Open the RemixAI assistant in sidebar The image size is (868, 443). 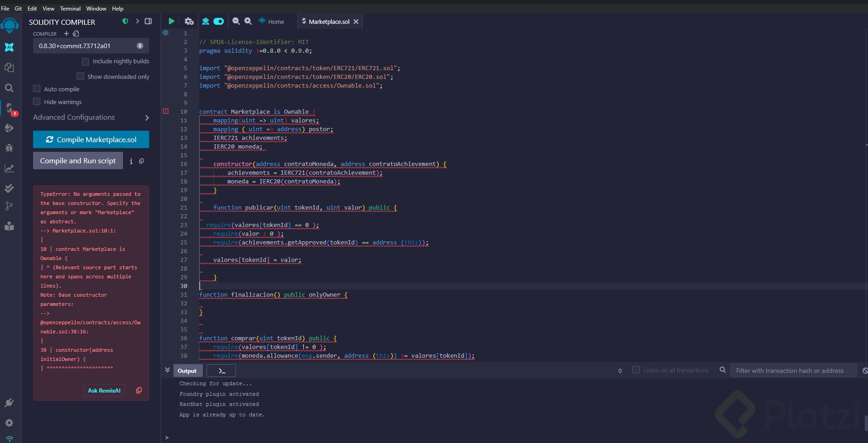click(x=9, y=47)
